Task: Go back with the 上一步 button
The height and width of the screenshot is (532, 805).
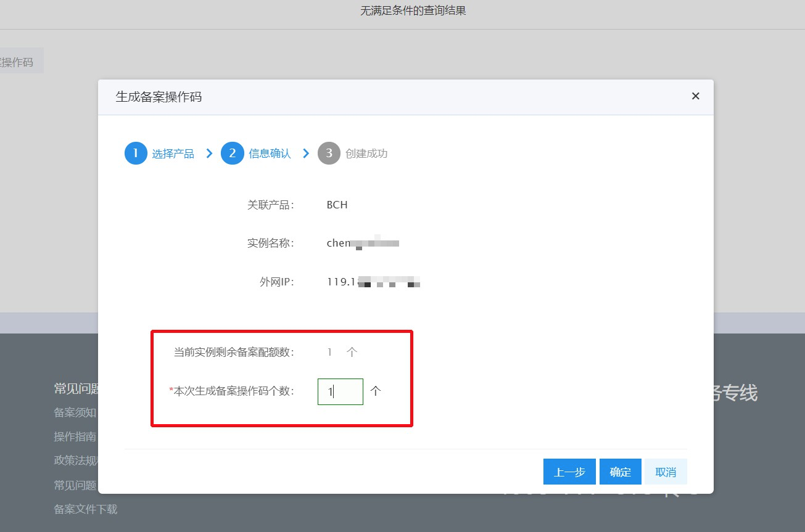Action: 569,472
